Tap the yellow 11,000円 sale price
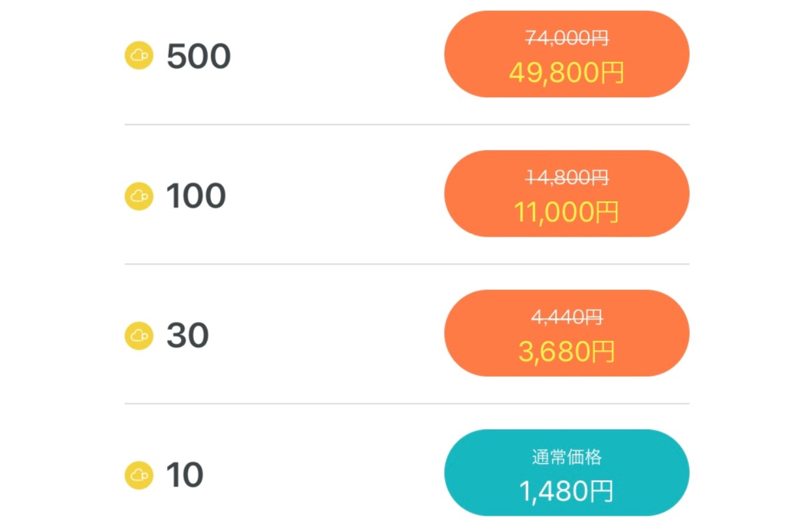 (x=567, y=212)
